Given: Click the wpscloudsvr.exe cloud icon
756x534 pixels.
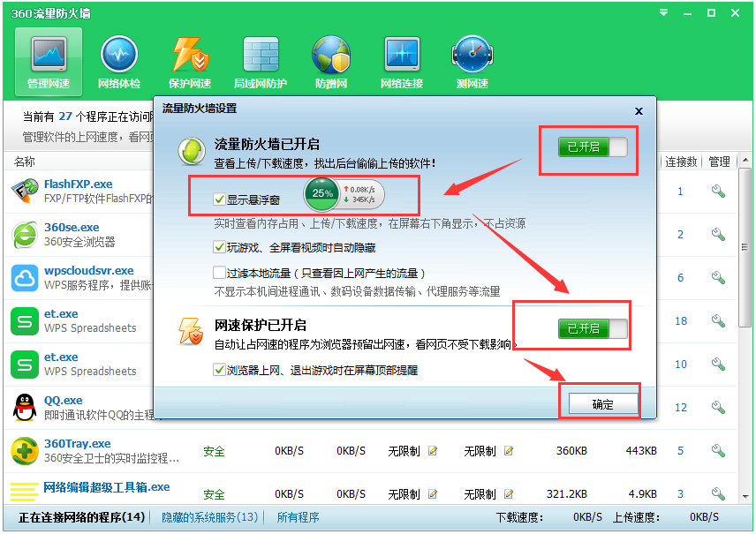Looking at the screenshot, I should point(24,278).
